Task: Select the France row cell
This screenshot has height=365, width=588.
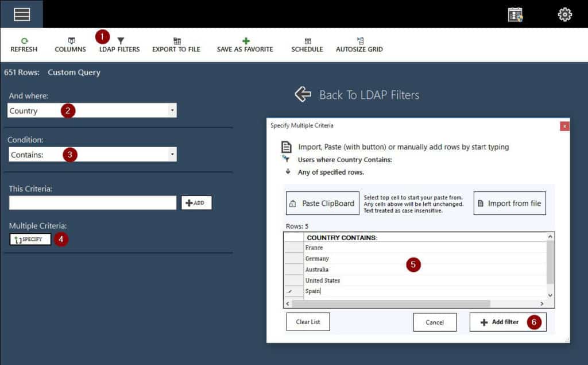Action: point(425,248)
